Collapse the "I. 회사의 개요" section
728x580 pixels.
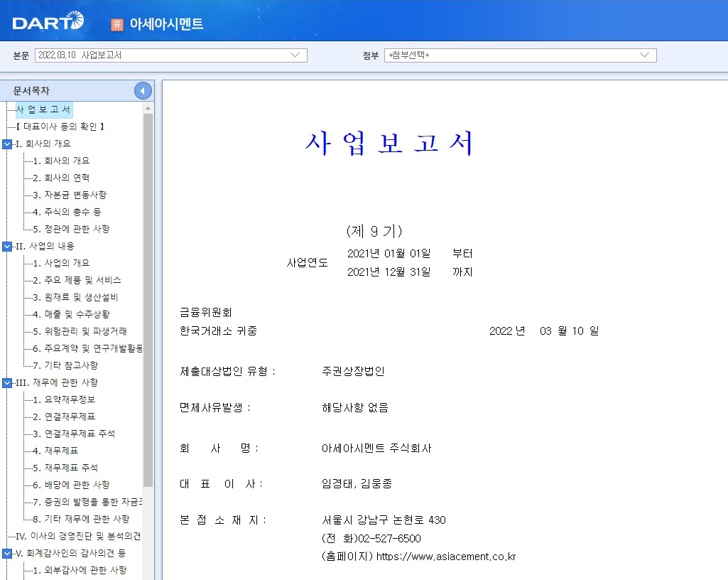(8, 144)
